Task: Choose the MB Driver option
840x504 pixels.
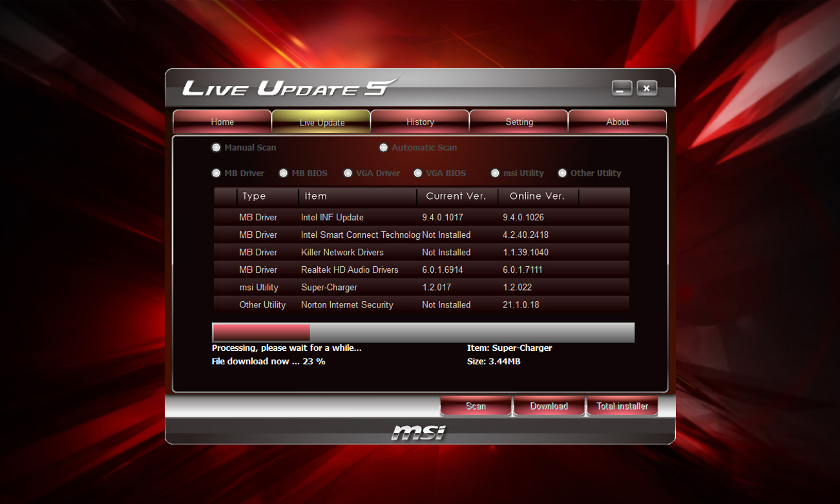Action: click(x=216, y=173)
